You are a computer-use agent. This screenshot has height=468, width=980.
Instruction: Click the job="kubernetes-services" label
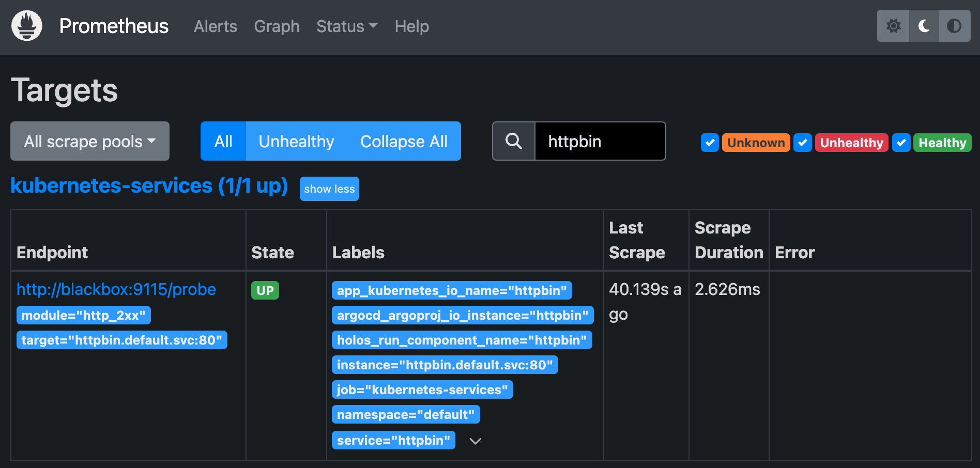(422, 389)
